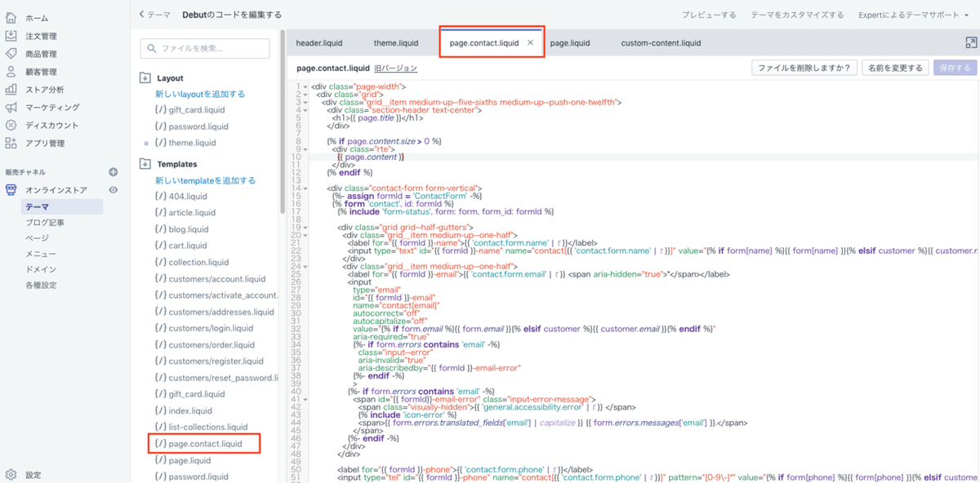Select テーマ in online store submenu
Screen dimensions: 980x483
click(x=62, y=207)
